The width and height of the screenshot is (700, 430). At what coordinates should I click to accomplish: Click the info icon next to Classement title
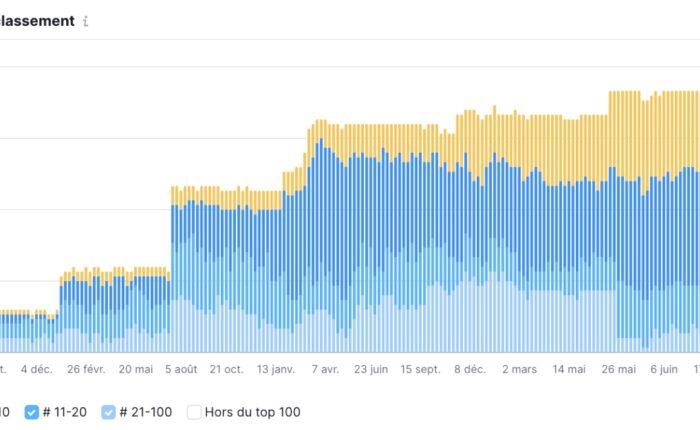click(85, 21)
